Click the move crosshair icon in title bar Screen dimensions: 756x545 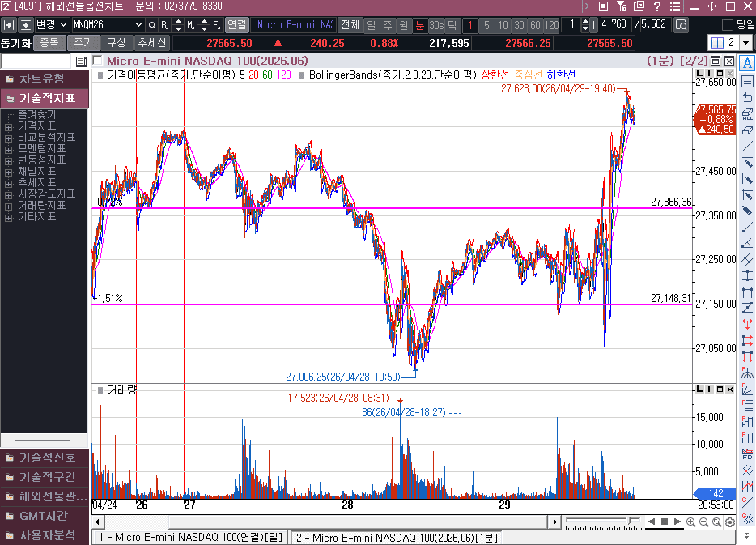711,6
